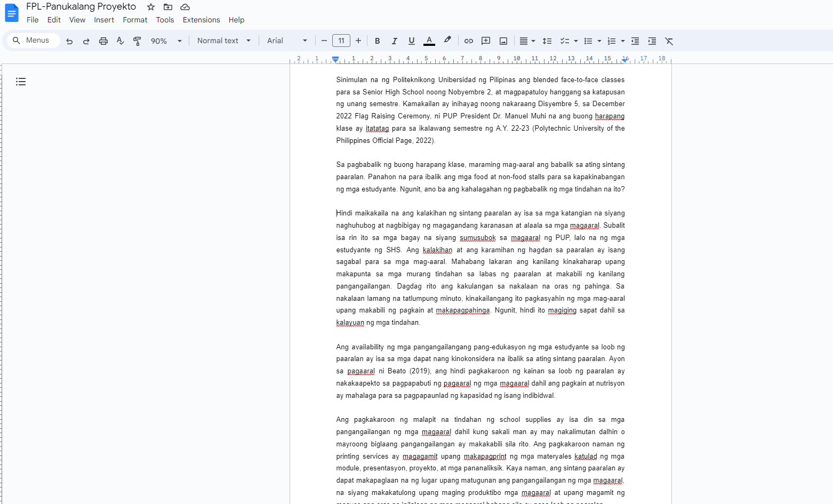This screenshot has width=833, height=504.
Task: Expand the bulleted list options arrow
Action: pyautogui.click(x=599, y=41)
